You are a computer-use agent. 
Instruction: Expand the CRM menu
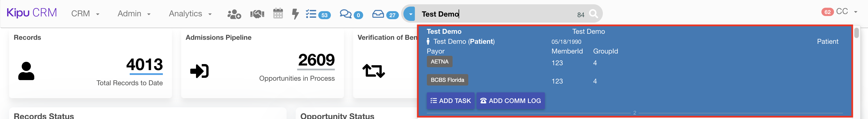pos(85,14)
